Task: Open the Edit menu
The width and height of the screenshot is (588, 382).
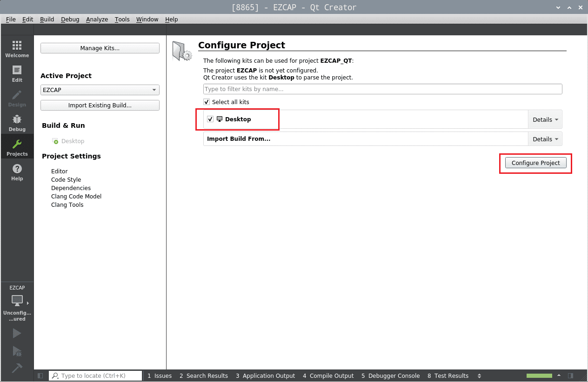Action: [x=28, y=19]
